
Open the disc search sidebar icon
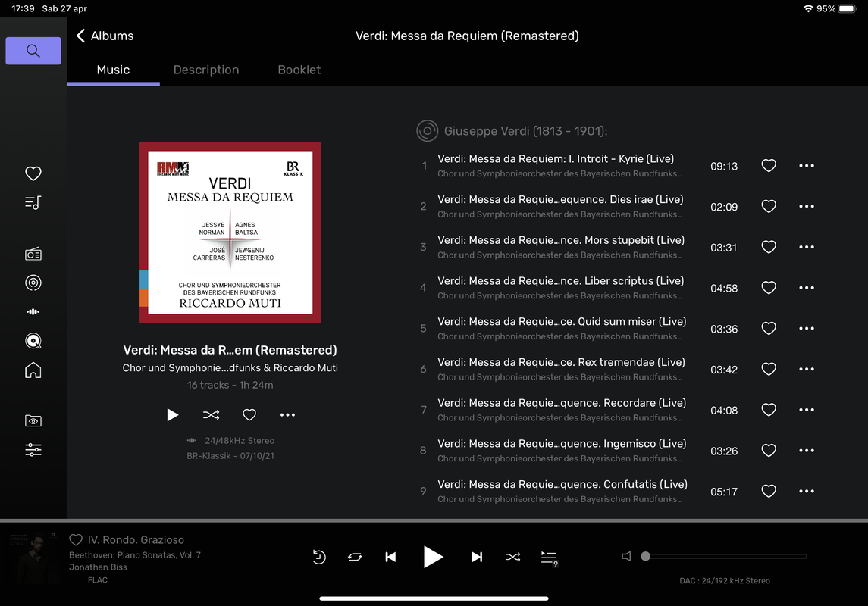33,341
